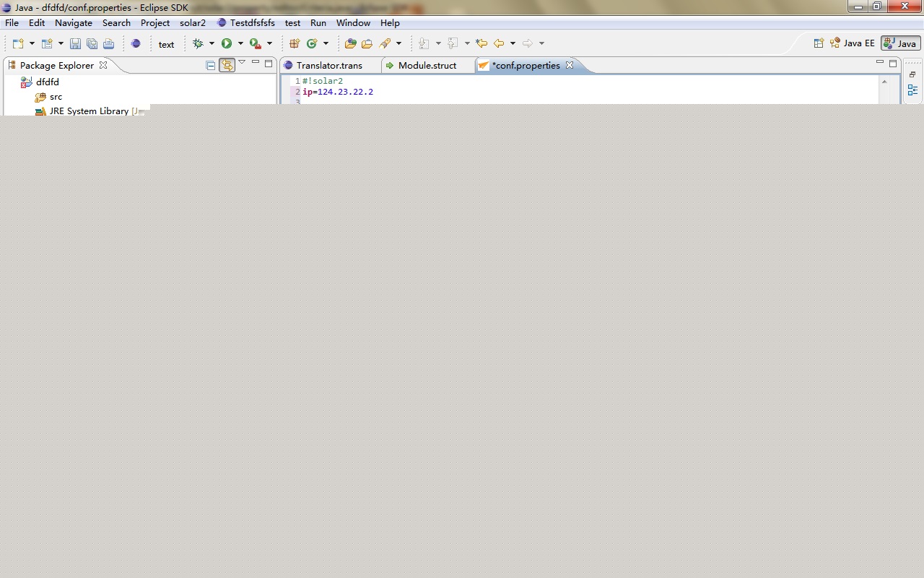The height and width of the screenshot is (578, 924).
Task: Open the Testdfsfsfs menu
Action: [246, 23]
